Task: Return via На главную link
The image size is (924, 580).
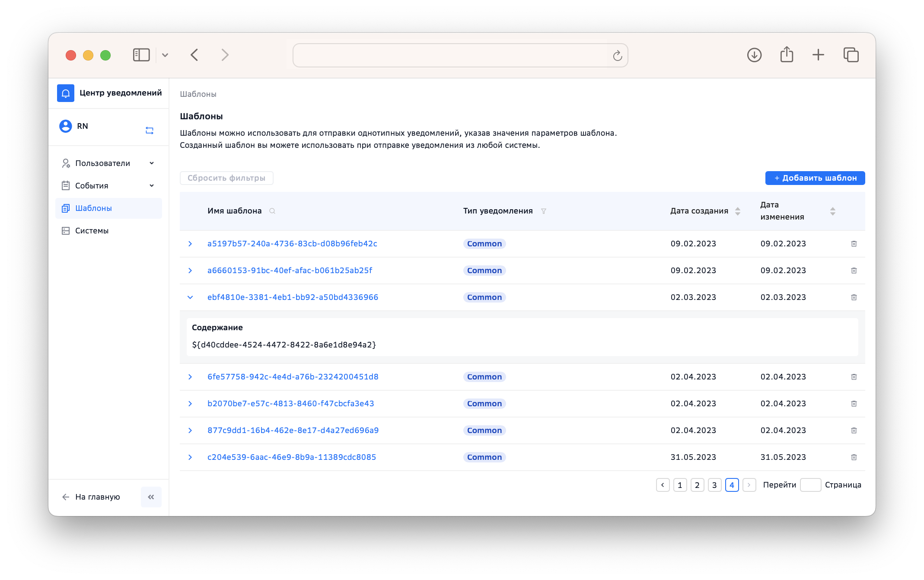Action: [91, 497]
